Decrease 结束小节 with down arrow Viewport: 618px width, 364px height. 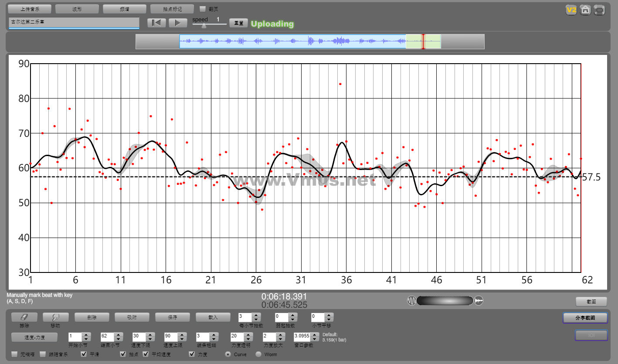point(119,339)
